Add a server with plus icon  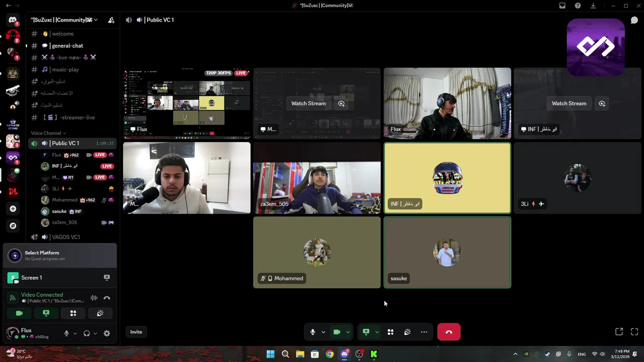pyautogui.click(x=13, y=209)
